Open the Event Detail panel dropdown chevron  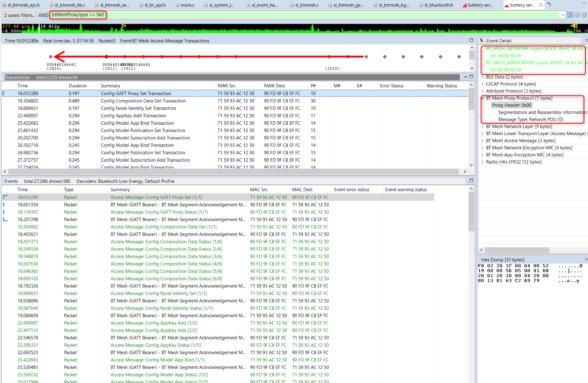tap(586, 40)
